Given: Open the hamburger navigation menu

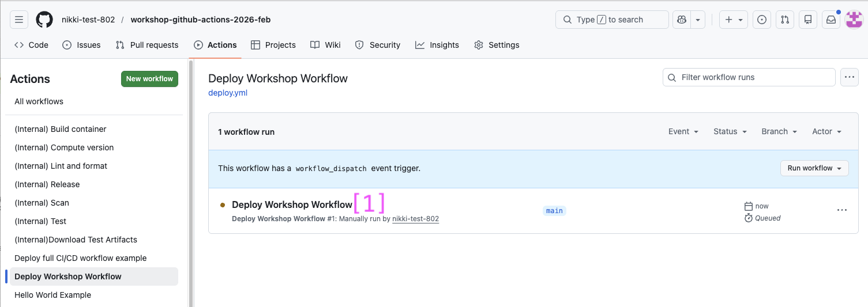Looking at the screenshot, I should click(x=19, y=20).
